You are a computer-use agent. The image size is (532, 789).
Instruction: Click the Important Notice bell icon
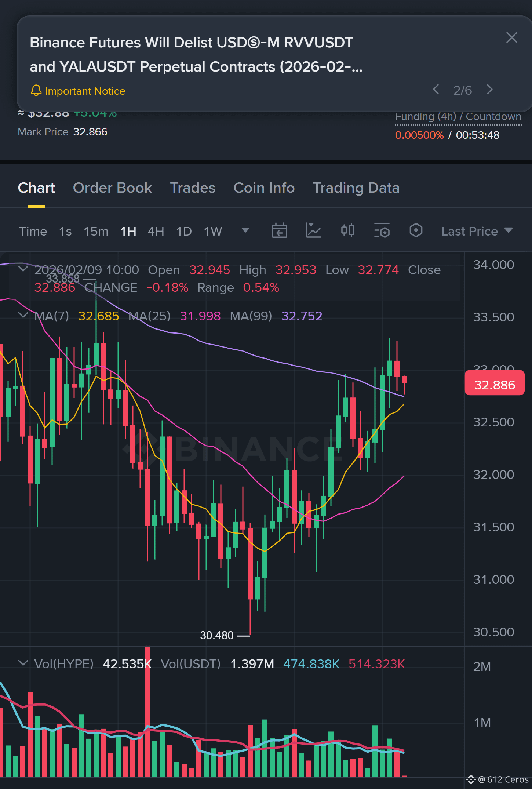tap(36, 91)
